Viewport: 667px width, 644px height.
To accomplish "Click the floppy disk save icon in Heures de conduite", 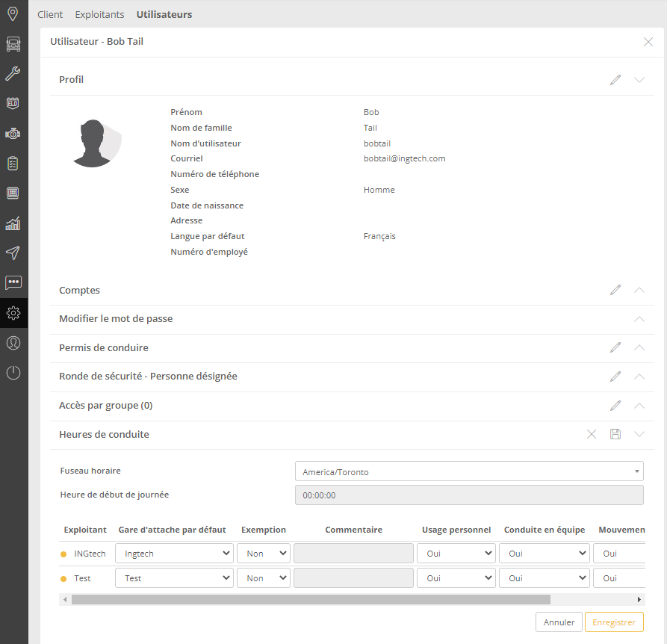I will click(x=615, y=434).
